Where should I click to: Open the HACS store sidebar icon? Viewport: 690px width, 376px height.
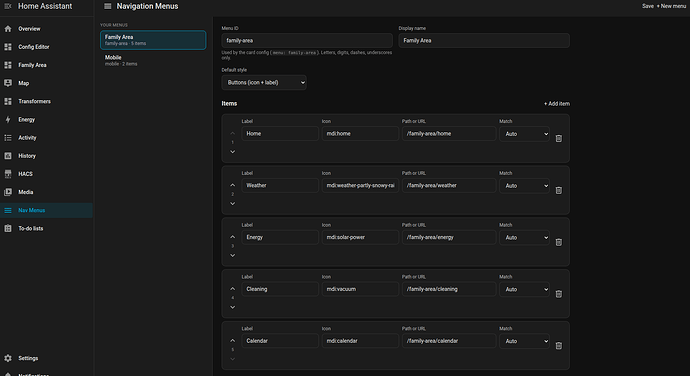click(x=8, y=174)
